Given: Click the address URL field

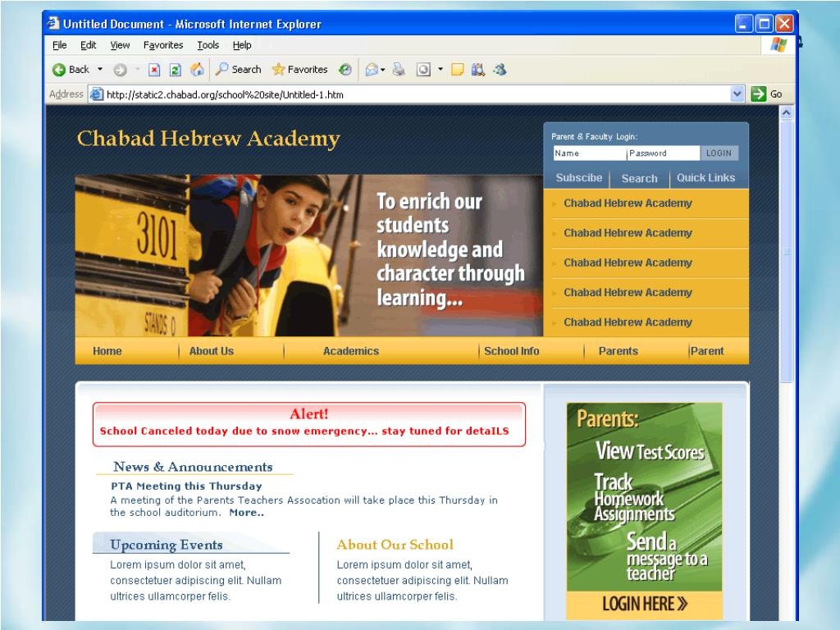Looking at the screenshot, I should 417,95.
